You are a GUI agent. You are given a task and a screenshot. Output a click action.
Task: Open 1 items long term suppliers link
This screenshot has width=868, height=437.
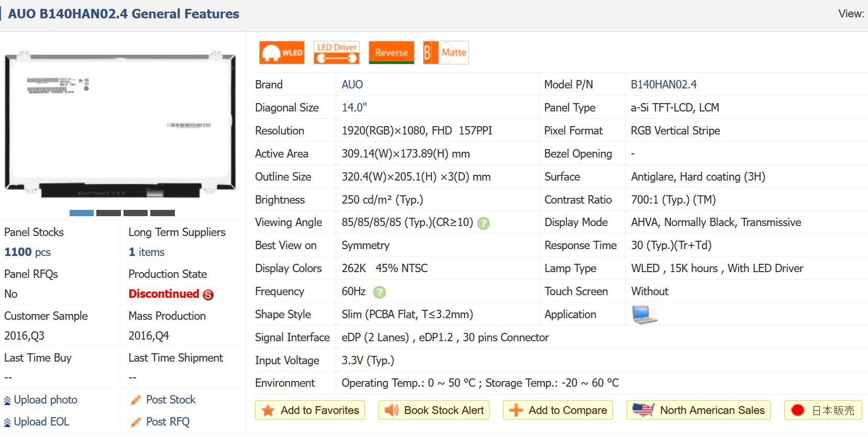point(147,252)
